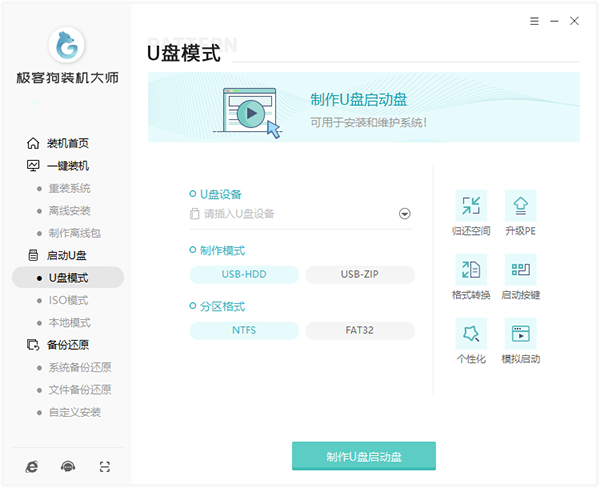Open 自定义安装 in sidebar
The width and height of the screenshot is (600, 488).
point(75,412)
